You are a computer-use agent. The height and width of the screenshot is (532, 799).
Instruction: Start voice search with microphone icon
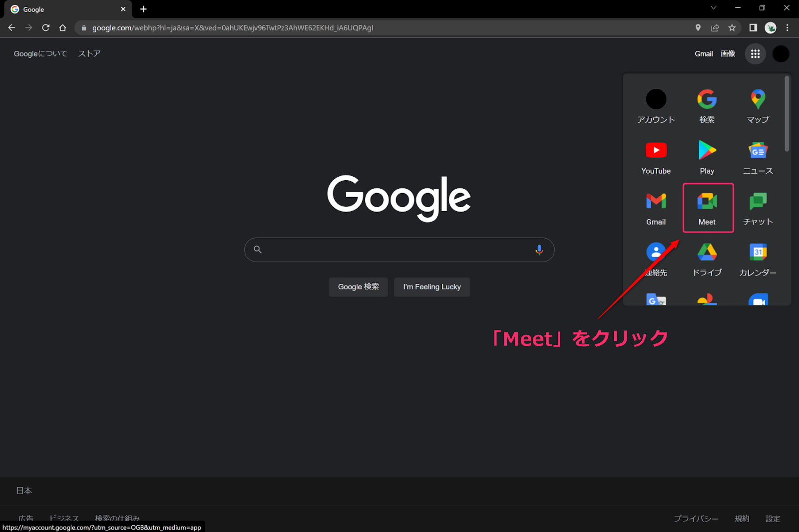pos(539,250)
